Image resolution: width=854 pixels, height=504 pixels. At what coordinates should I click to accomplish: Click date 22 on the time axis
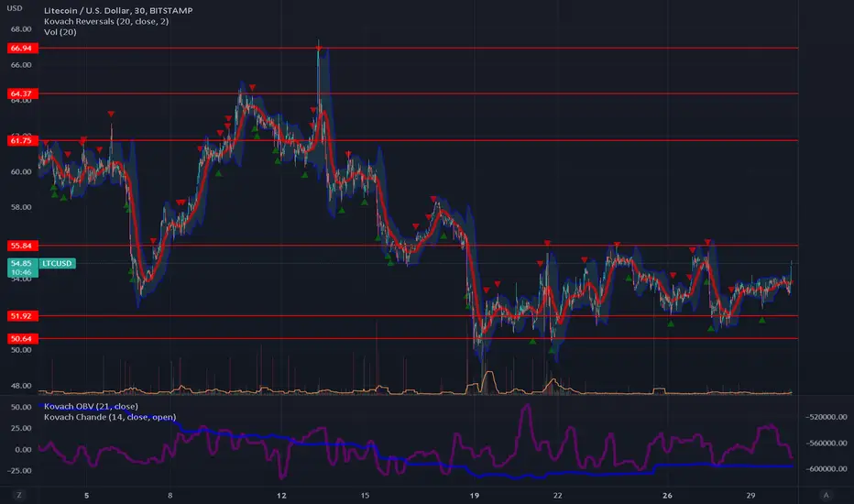tap(558, 496)
